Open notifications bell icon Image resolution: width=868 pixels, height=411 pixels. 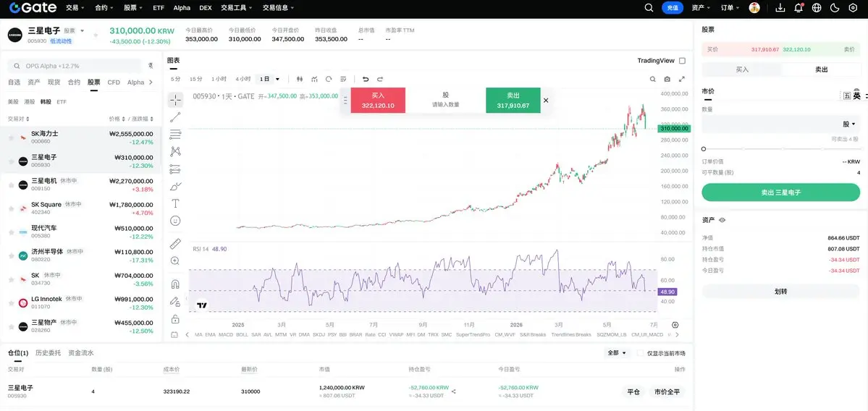click(799, 8)
